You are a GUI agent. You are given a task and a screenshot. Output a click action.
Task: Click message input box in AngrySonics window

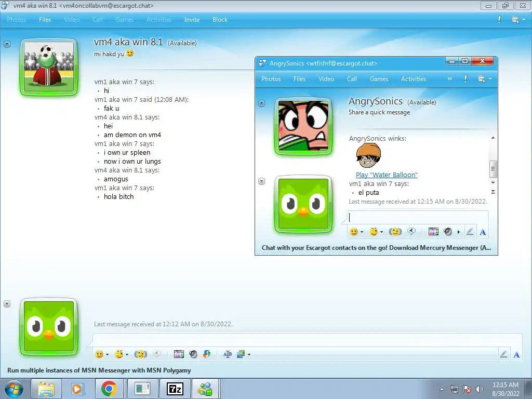tap(418, 218)
